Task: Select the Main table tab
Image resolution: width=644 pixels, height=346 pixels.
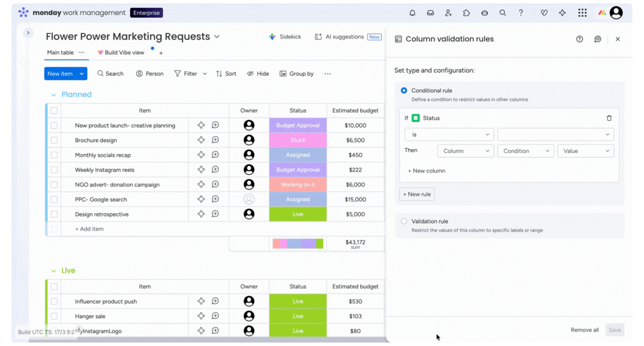Action: [60, 53]
